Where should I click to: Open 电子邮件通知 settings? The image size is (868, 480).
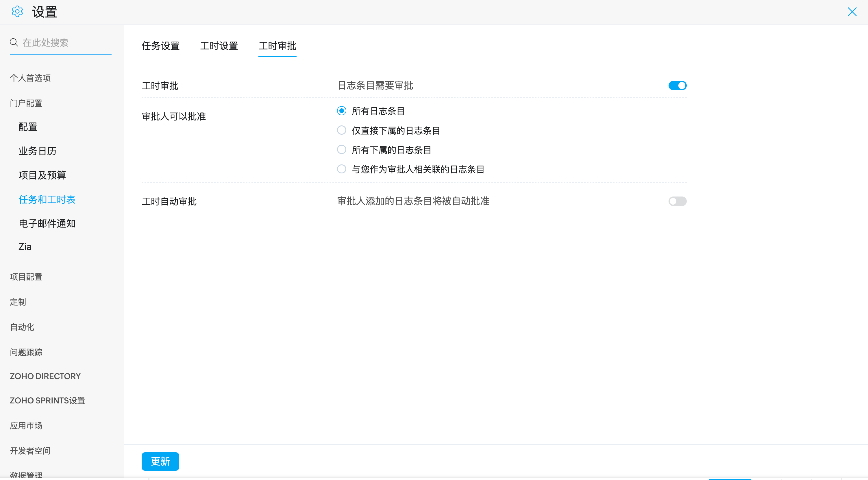point(47,223)
